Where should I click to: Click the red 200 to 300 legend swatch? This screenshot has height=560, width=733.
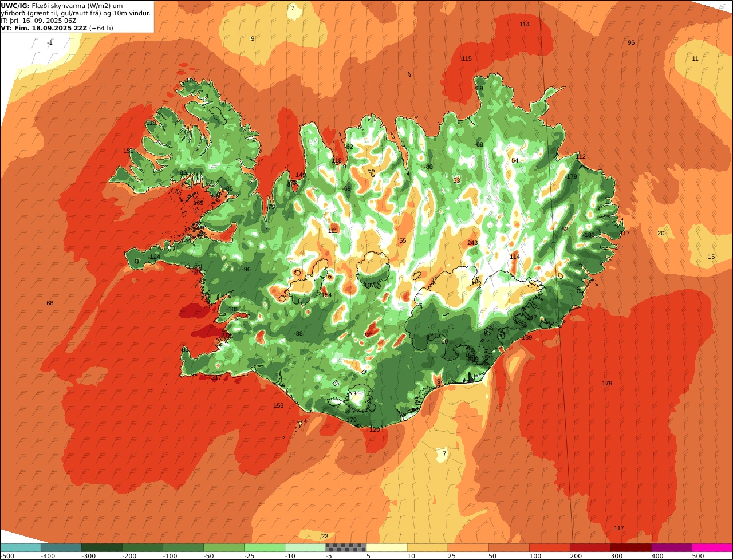tap(589, 547)
